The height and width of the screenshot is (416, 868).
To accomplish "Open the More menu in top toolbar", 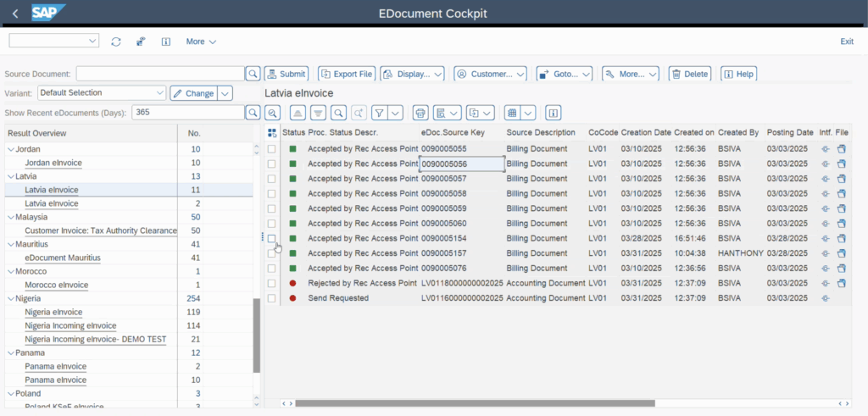I will point(201,42).
